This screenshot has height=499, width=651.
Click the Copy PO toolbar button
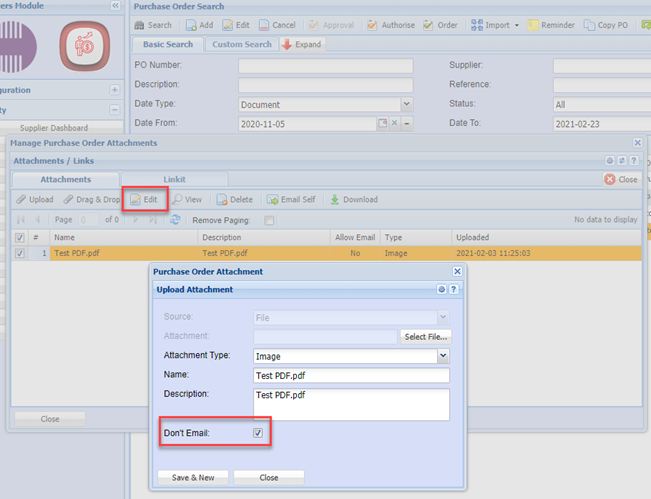point(605,24)
